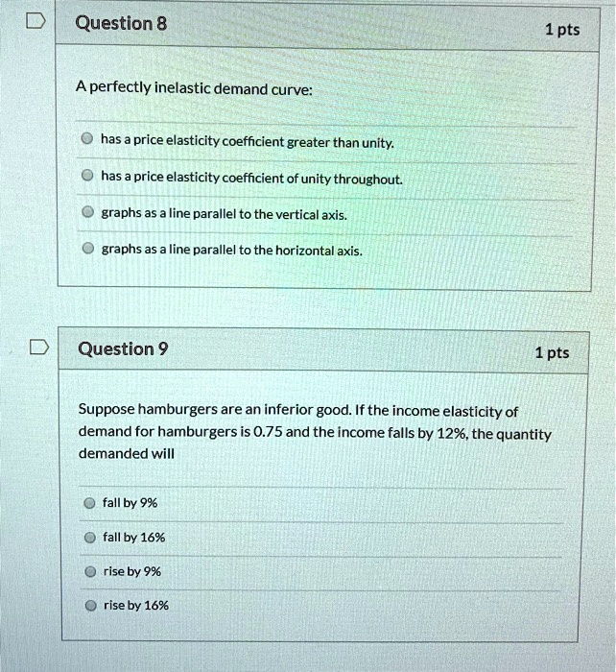Click the 'Question 8' header title
This screenshot has height=672, width=616.
(121, 23)
